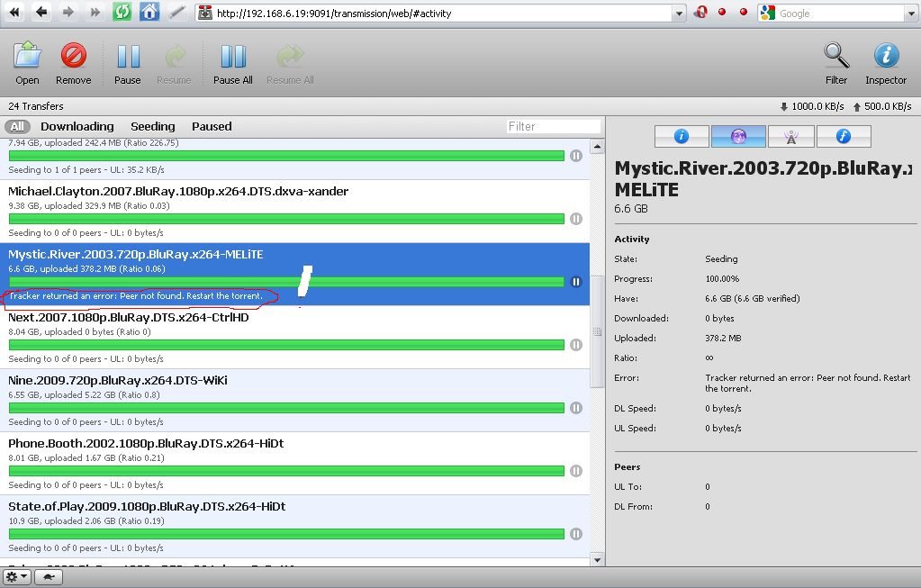The width and height of the screenshot is (921, 588).
Task: Click the Remove torrent icon
Action: point(74,57)
